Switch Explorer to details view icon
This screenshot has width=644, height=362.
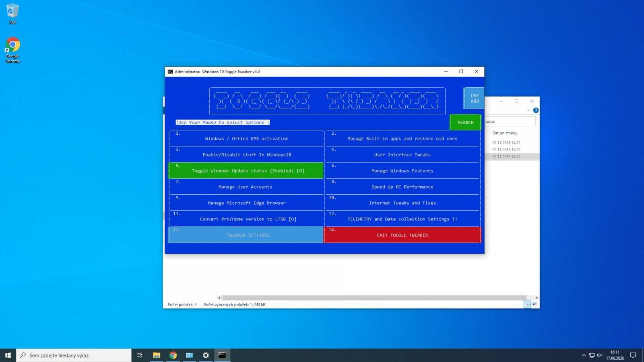tap(527, 304)
